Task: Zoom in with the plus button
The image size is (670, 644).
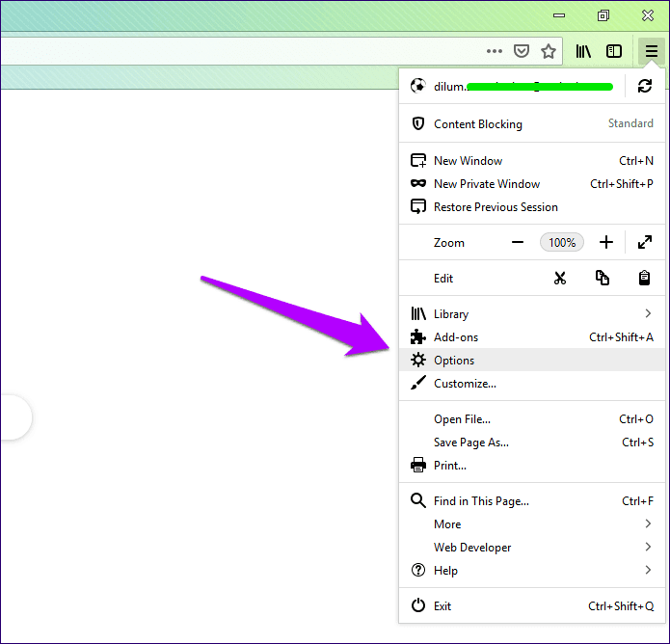Action: 606,243
